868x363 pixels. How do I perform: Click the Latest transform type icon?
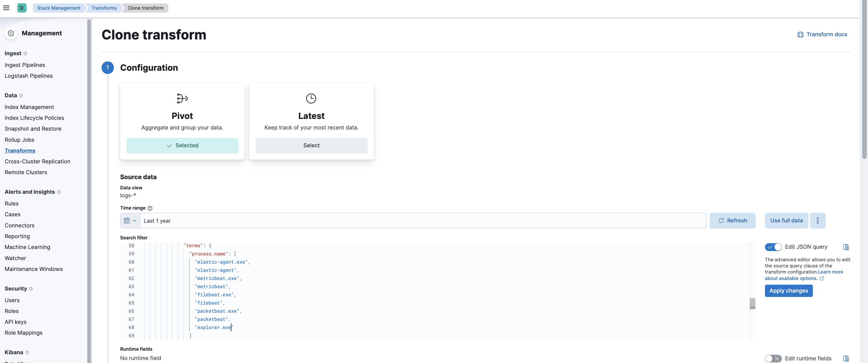click(x=311, y=98)
